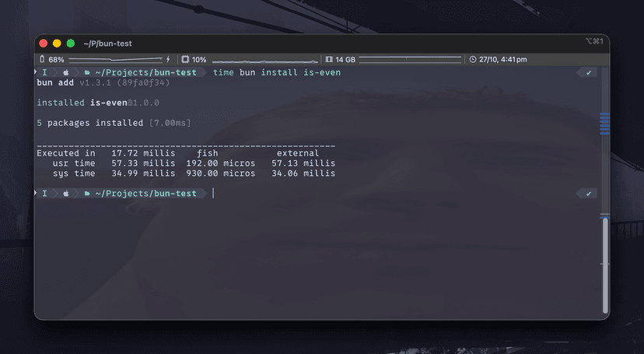Click the blue scrollbar marks on right edge
This screenshot has height=354, width=644.
(x=604, y=123)
